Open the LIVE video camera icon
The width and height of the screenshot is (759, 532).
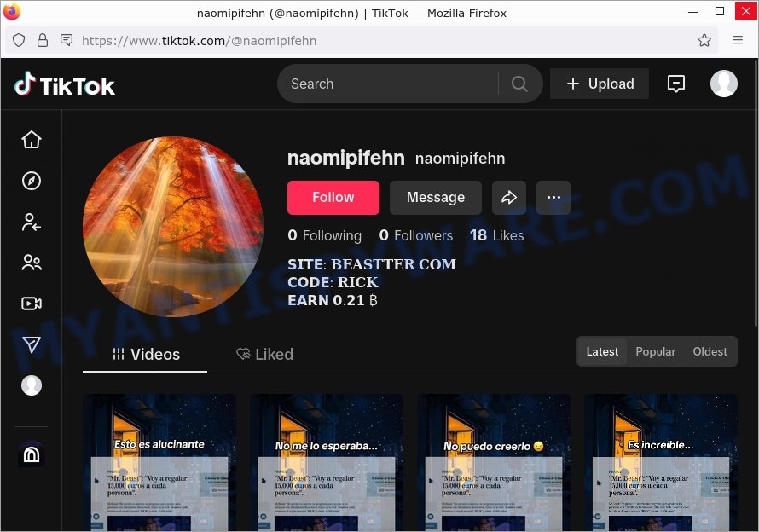[x=32, y=304]
